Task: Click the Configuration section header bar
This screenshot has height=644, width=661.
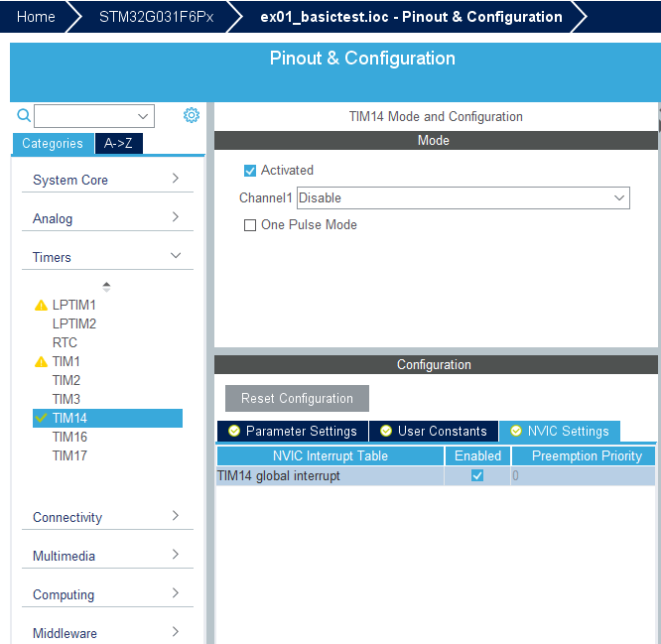Action: (x=436, y=364)
